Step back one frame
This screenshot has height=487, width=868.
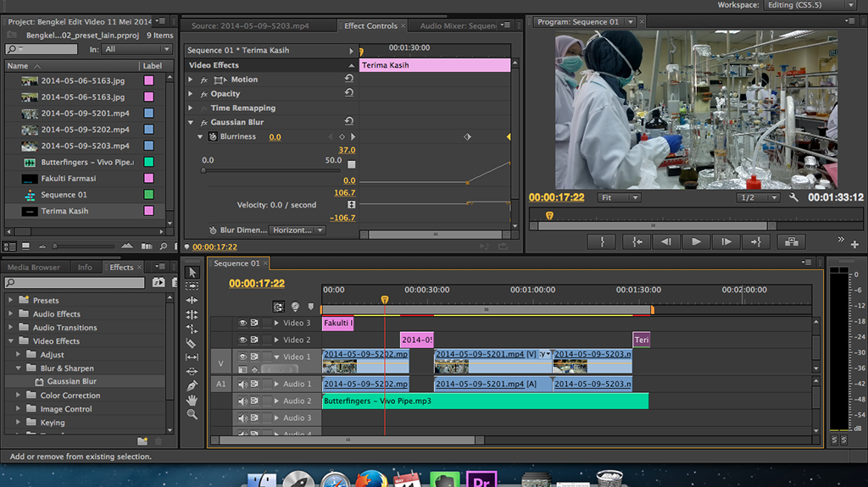(x=666, y=242)
